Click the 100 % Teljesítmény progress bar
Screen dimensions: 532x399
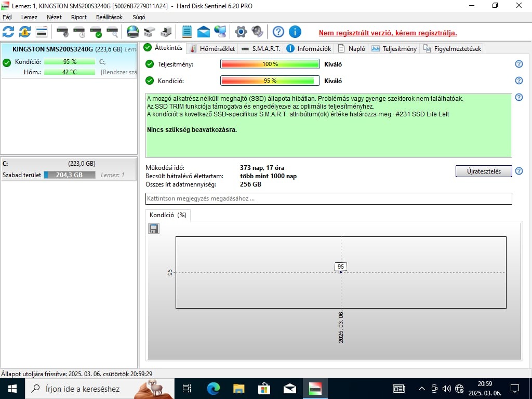click(270, 64)
